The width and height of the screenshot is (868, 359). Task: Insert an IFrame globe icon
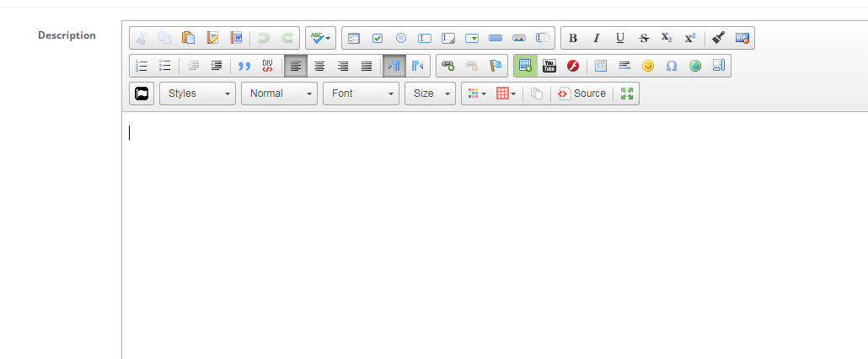pyautogui.click(x=695, y=66)
